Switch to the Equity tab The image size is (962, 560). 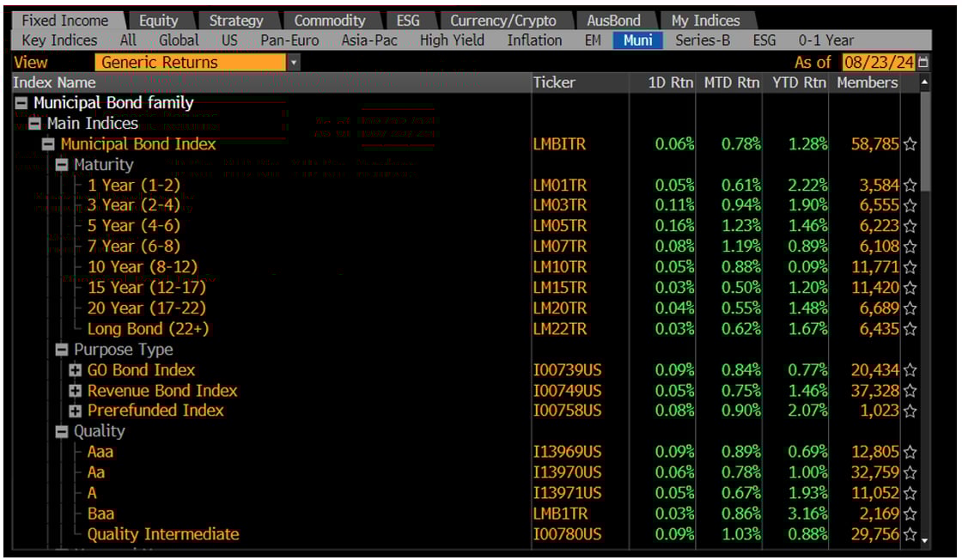pyautogui.click(x=160, y=20)
